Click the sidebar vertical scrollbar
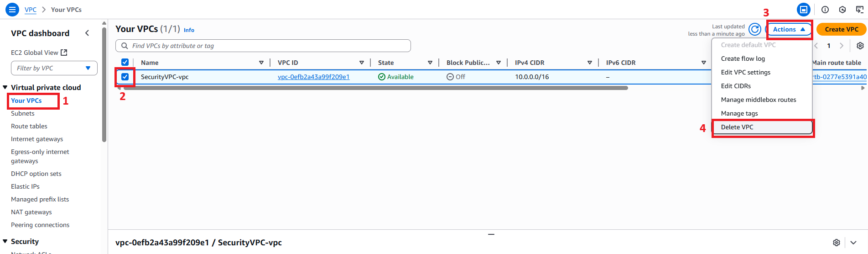 point(104,85)
